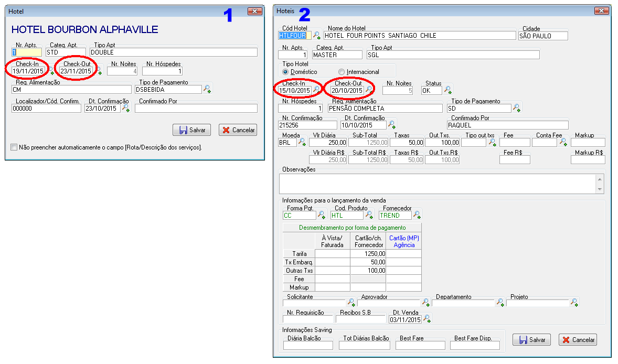Click 'Cartão (MP) Agência' column header
618x364 pixels.
click(404, 241)
